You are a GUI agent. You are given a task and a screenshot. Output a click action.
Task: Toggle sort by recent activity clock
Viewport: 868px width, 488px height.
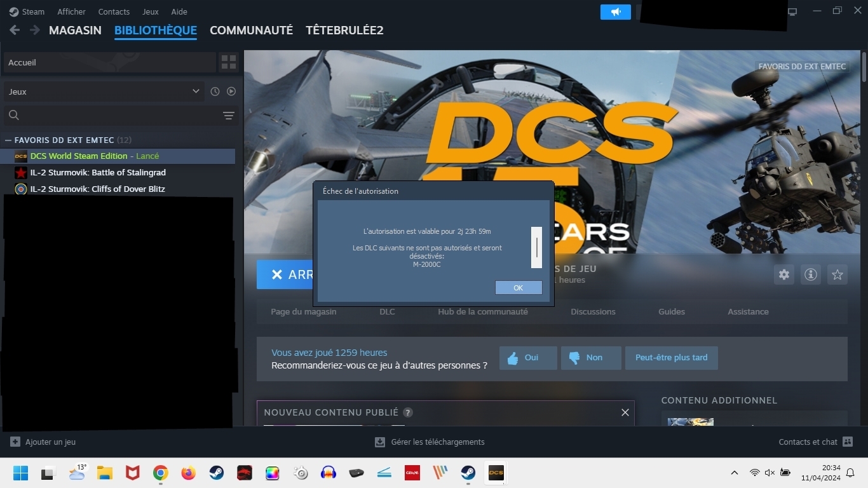coord(215,91)
